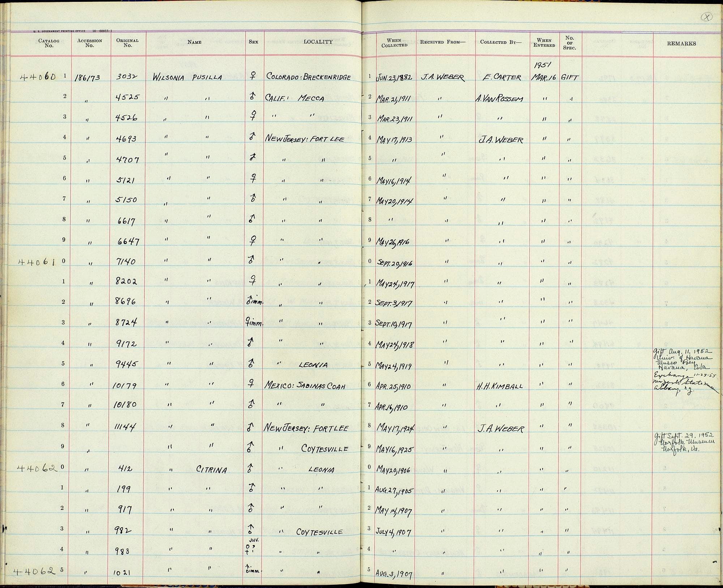Click the circled X mark at page corner
The width and height of the screenshot is (723, 588).
tap(706, 17)
